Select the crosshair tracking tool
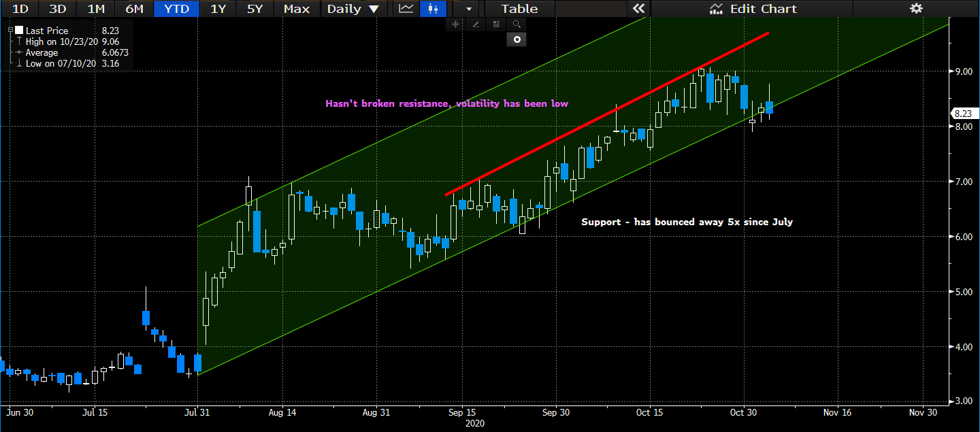The image size is (980, 432). 456,24
